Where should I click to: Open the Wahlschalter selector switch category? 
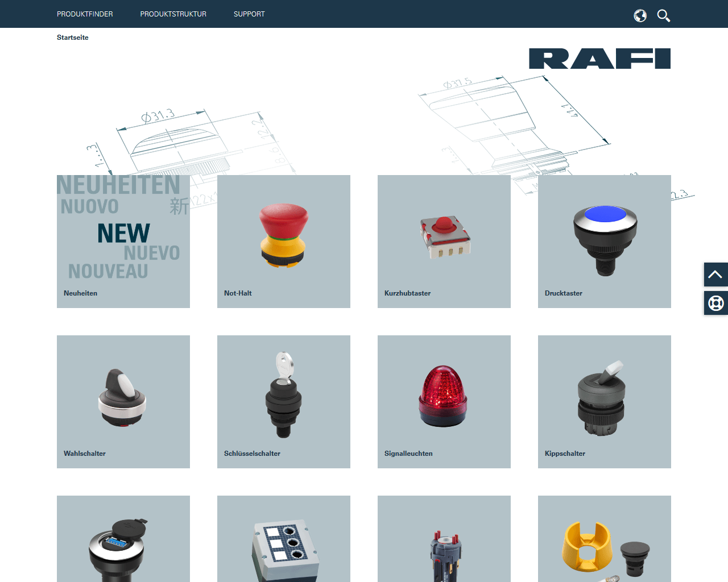point(123,401)
